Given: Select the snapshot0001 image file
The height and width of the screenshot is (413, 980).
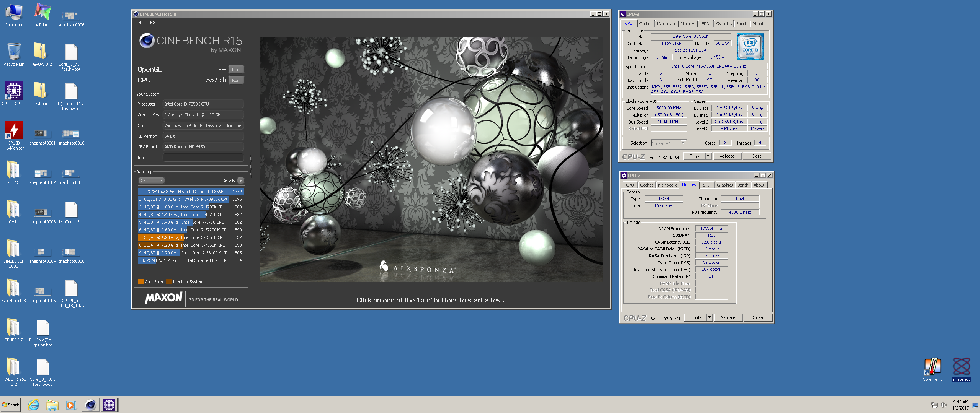Looking at the screenshot, I should (42, 137).
